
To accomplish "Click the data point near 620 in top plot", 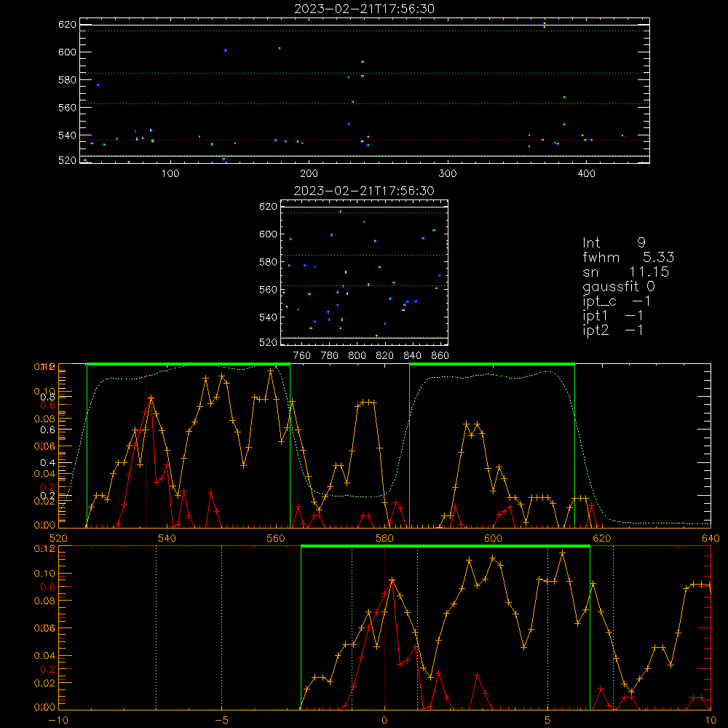I will coord(544,25).
